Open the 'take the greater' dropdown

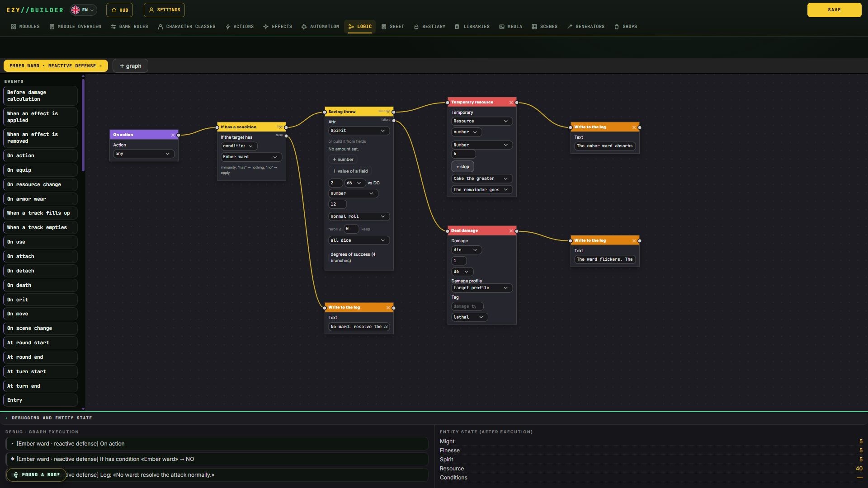pos(482,179)
